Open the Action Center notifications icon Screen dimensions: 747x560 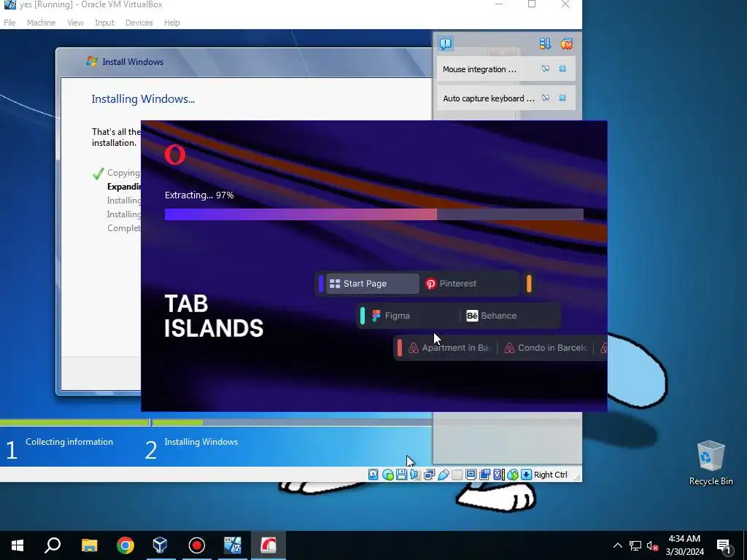[724, 546]
